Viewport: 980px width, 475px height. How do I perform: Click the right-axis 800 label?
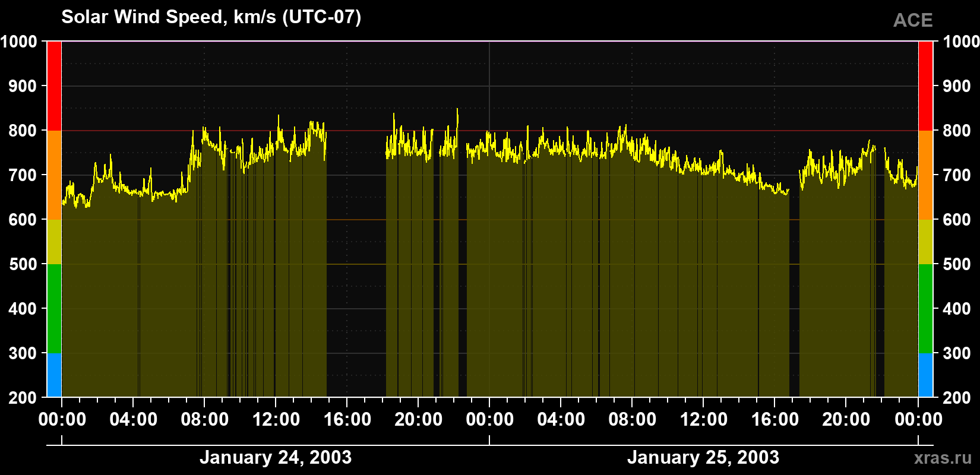click(957, 131)
